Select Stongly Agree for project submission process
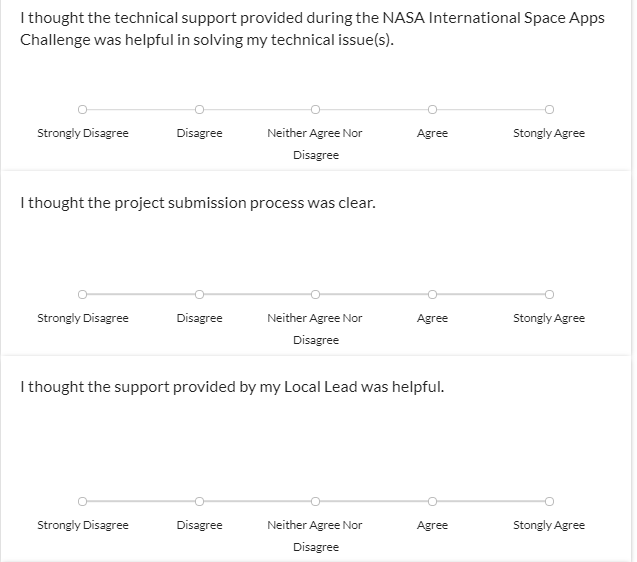637x562 pixels. point(549,294)
